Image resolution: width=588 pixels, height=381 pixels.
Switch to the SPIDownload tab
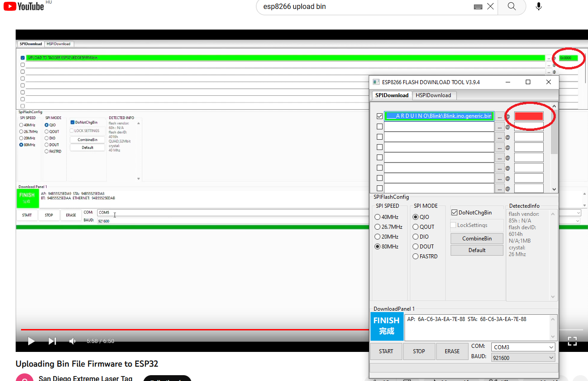pos(392,95)
